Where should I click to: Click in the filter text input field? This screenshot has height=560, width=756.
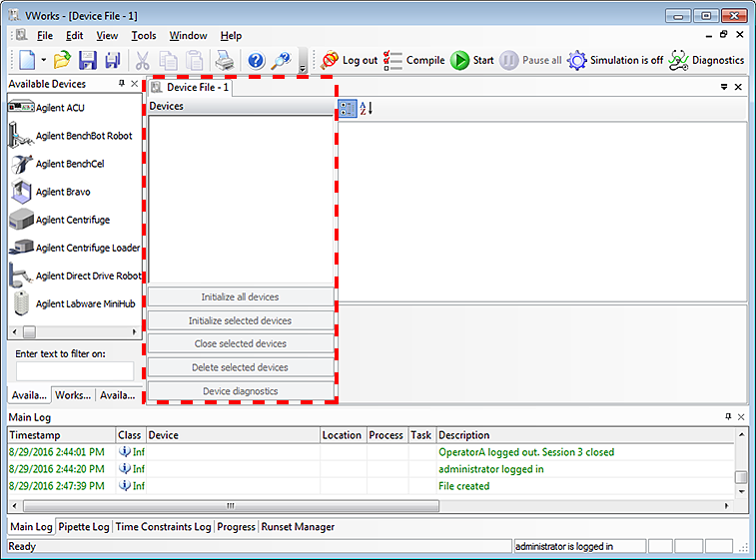75,371
